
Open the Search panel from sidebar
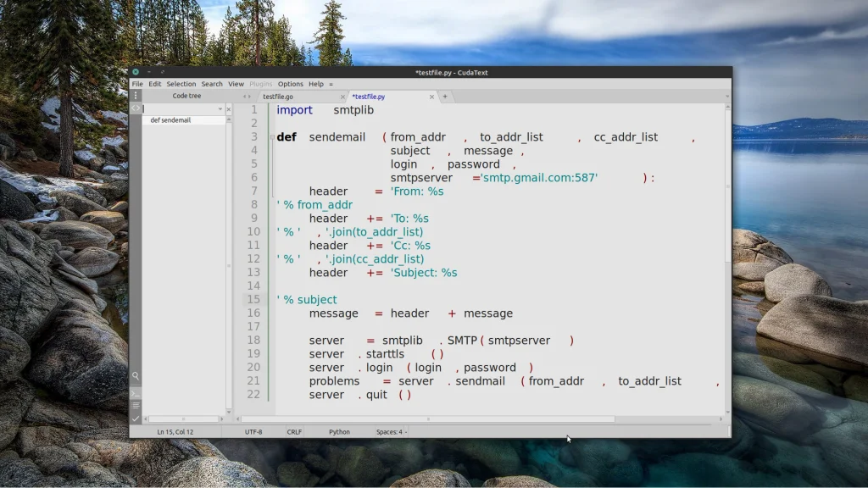[x=136, y=375]
